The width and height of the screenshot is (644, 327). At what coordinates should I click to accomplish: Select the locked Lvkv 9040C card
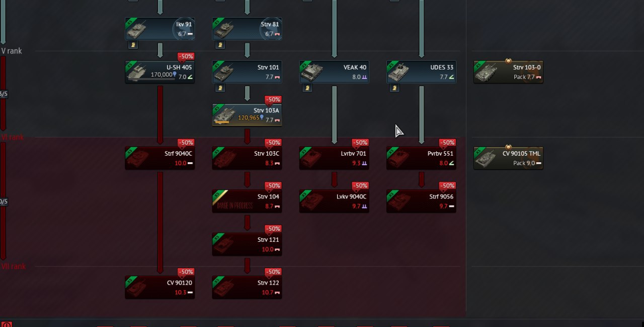tap(334, 201)
